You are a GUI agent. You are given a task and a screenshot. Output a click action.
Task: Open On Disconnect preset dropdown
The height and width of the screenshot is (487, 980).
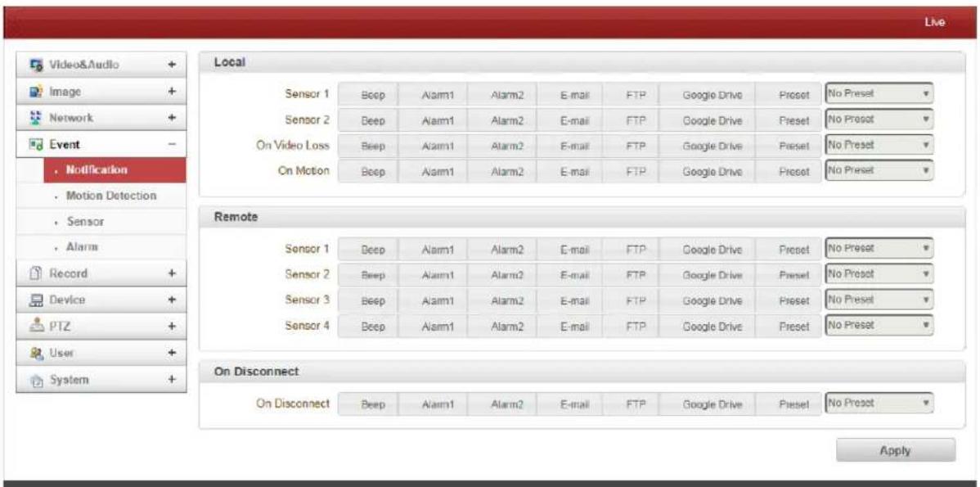point(879,404)
